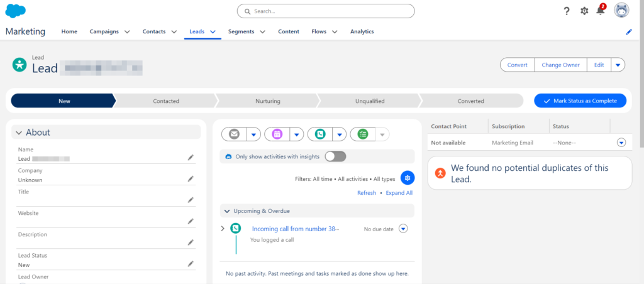The width and height of the screenshot is (644, 284).
Task: Click the new event calendar icon
Action: tap(277, 134)
